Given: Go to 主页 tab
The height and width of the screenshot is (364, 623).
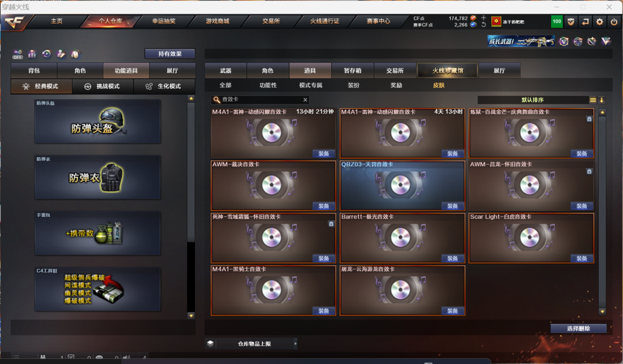Looking at the screenshot, I should (x=57, y=21).
